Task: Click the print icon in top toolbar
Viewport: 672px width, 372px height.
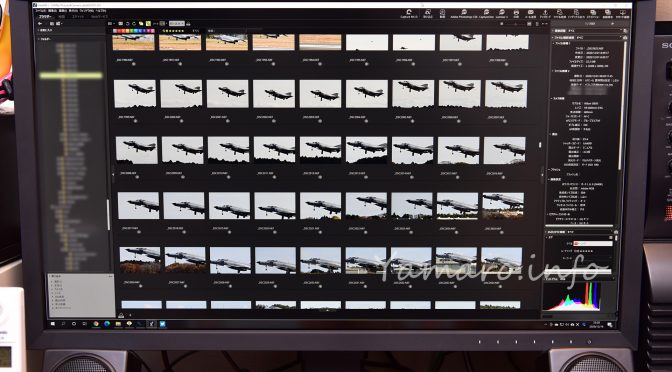Action: pyautogui.click(x=516, y=14)
